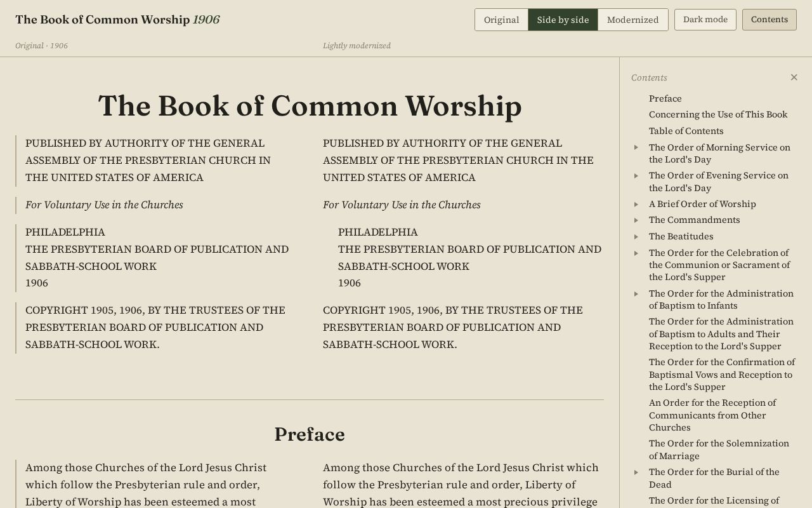Screen dimensions: 812x508
Task: Expand the Order of Evening Service entry
Action: (x=636, y=175)
